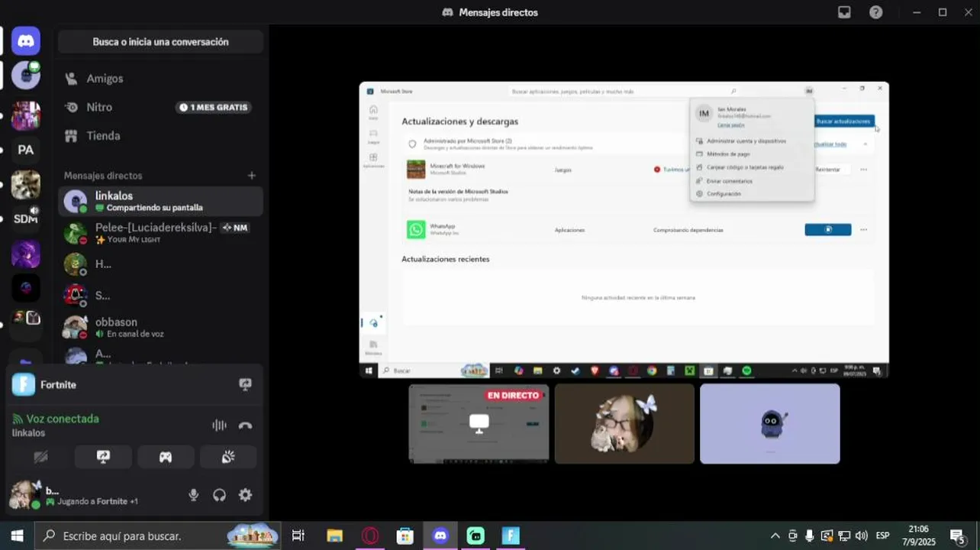Viewport: 980px width, 550px height.
Task: Select the blonde avatar call participant tile
Action: click(x=624, y=423)
